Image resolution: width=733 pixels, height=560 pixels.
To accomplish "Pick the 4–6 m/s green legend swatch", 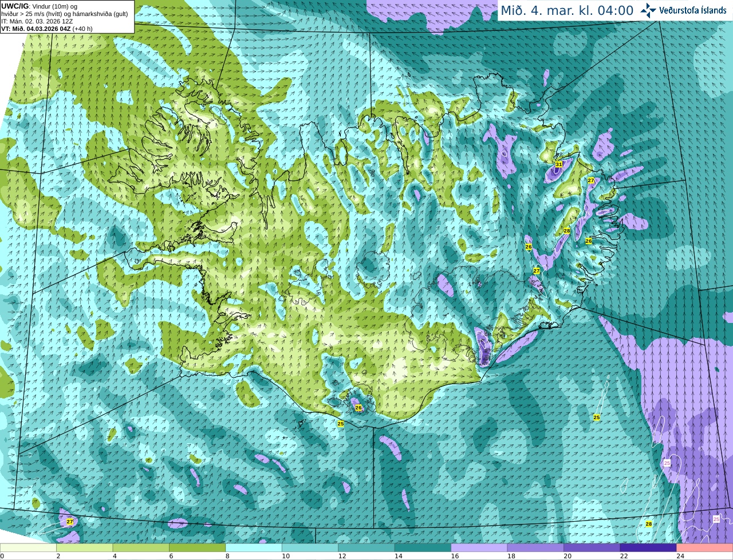I will click(141, 547).
